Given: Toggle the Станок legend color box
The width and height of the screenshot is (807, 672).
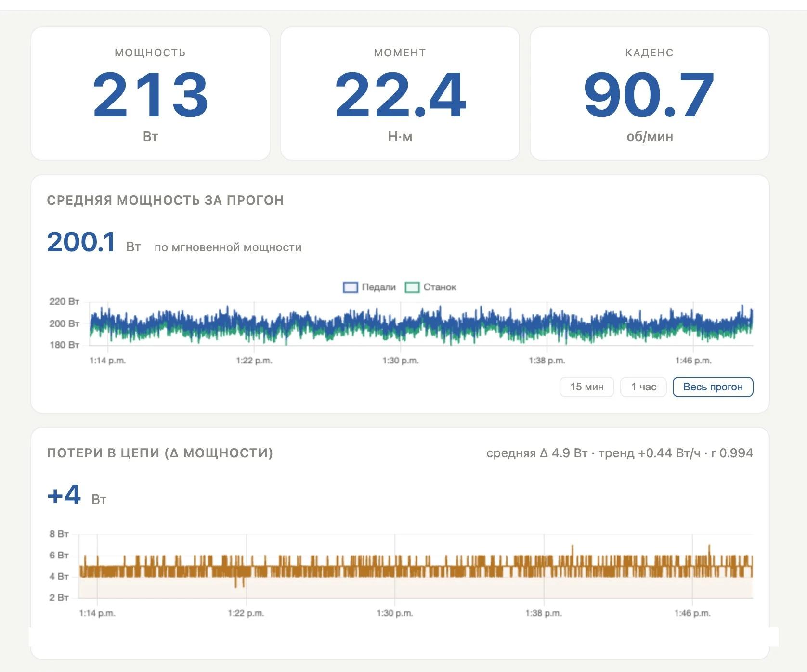Looking at the screenshot, I should [x=412, y=287].
